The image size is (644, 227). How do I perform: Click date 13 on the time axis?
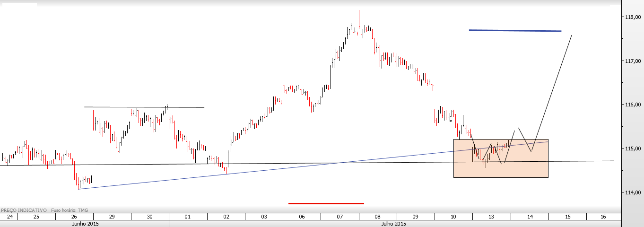491,217
